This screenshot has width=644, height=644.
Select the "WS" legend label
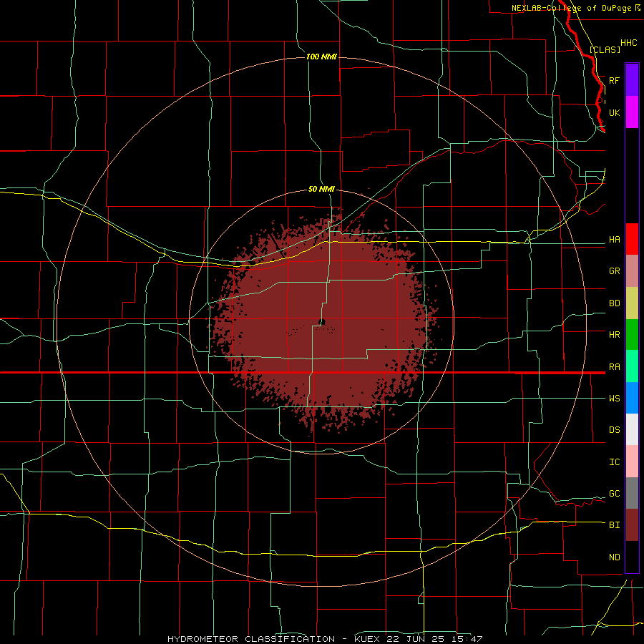click(x=614, y=398)
